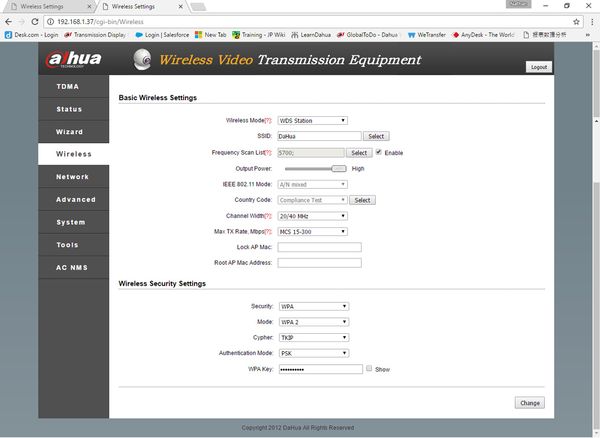
Task: Expand the Wireless Mode dropdown
Action: coord(313,120)
